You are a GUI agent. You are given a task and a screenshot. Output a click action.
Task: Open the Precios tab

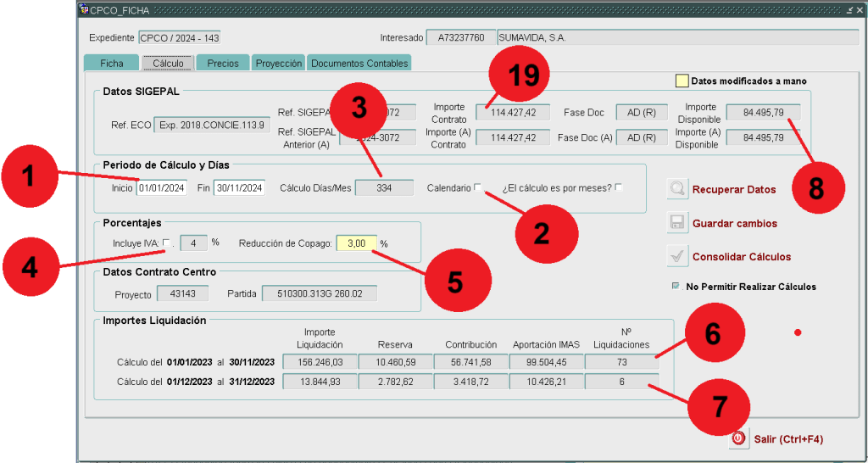[223, 64]
